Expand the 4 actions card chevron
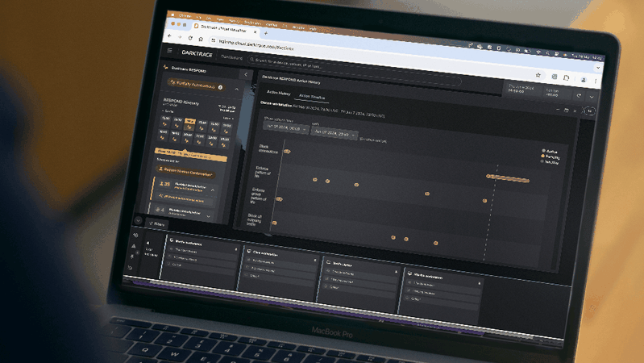The width and height of the screenshot is (644, 363). click(x=208, y=216)
